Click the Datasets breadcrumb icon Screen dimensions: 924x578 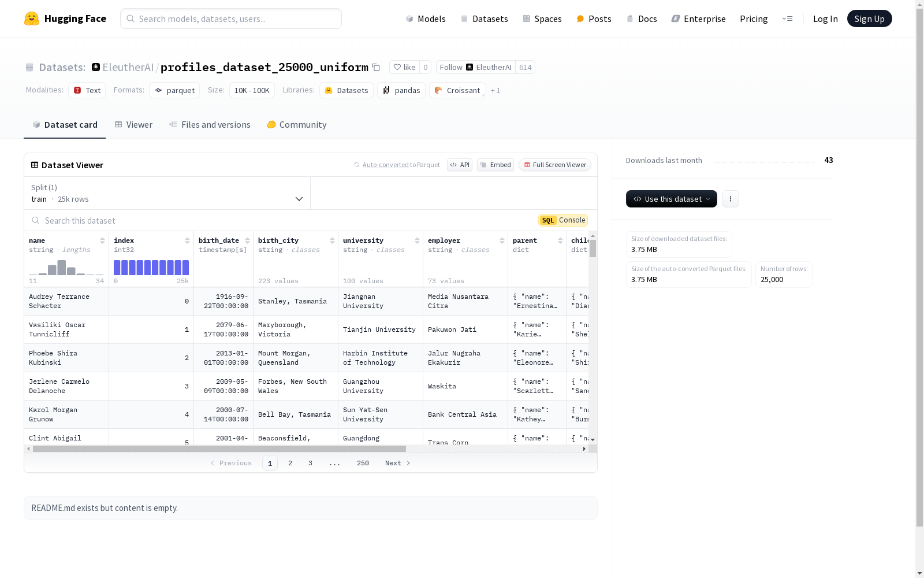[x=29, y=67]
